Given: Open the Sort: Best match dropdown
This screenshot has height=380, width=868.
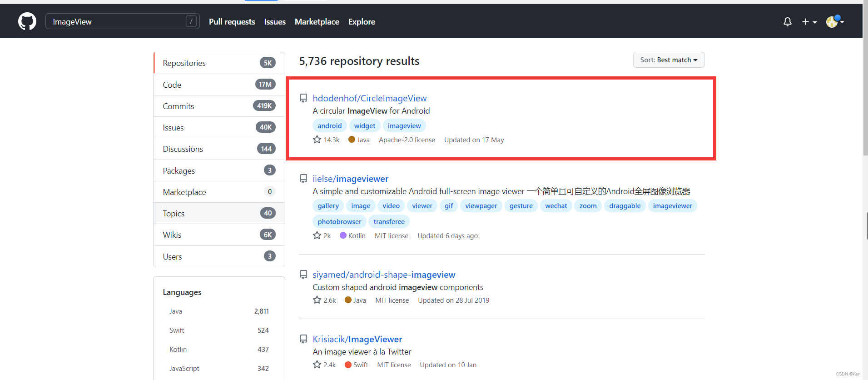Looking at the screenshot, I should [669, 60].
